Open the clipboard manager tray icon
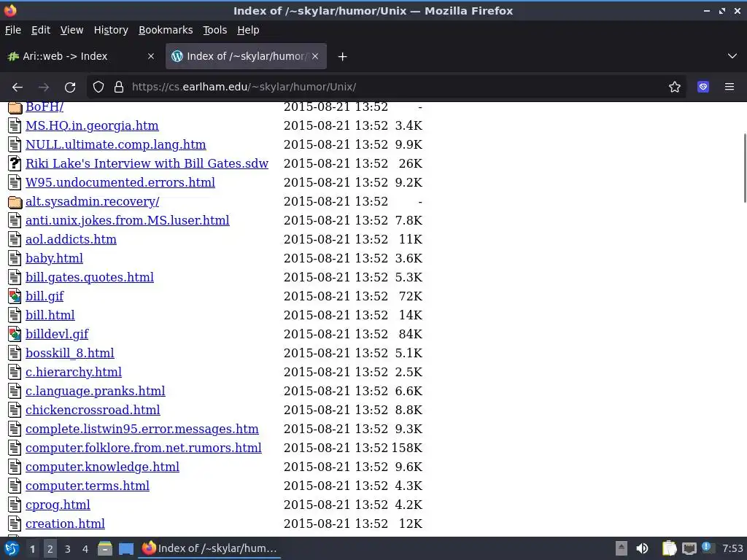 [x=669, y=548]
